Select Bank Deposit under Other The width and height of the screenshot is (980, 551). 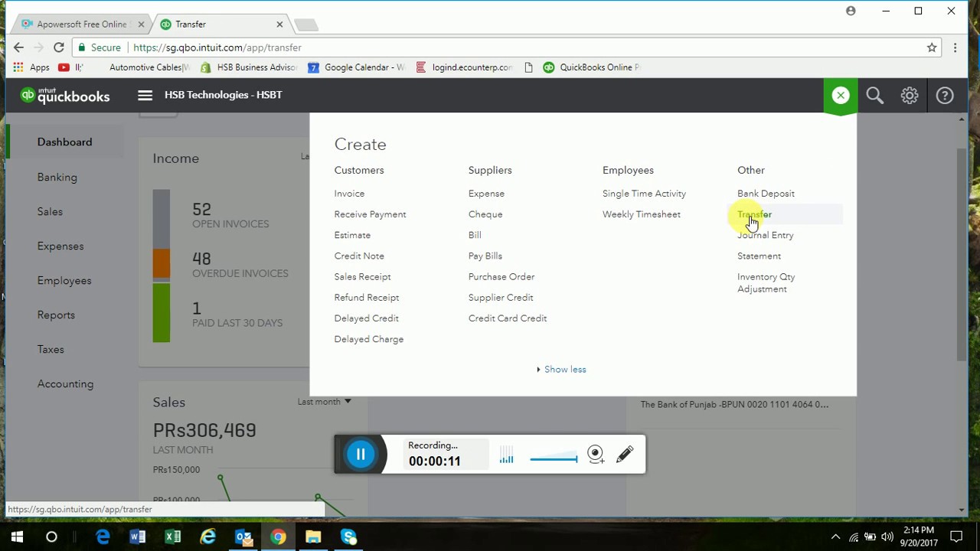766,194
